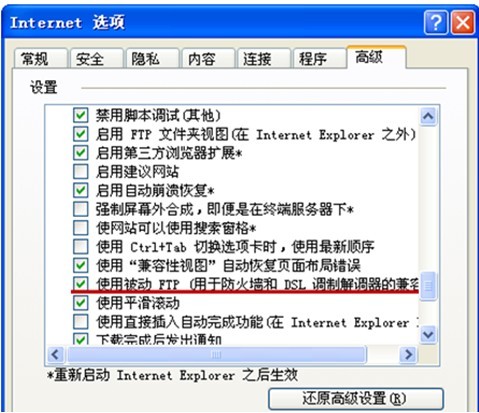Click the up arrow of vertical scrollbar

428,116
